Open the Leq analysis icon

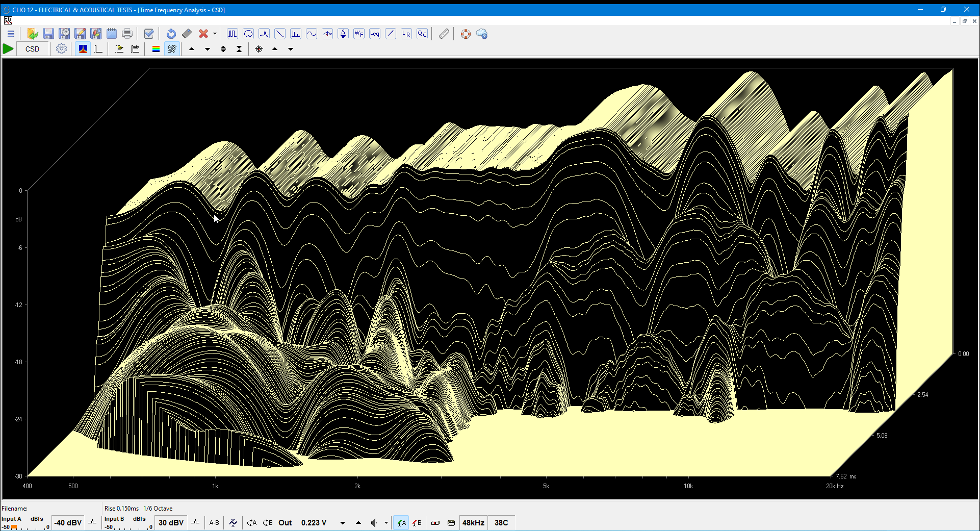pyautogui.click(x=375, y=34)
